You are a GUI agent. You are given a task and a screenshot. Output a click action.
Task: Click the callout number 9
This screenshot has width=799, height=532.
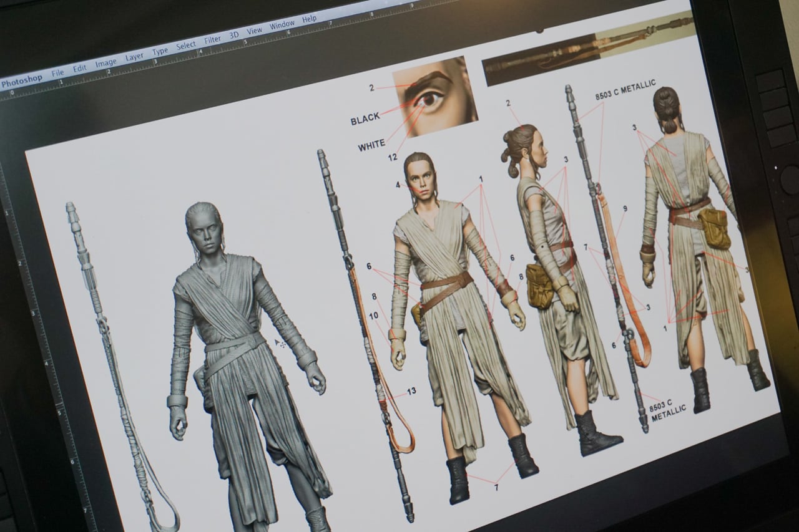(624, 208)
